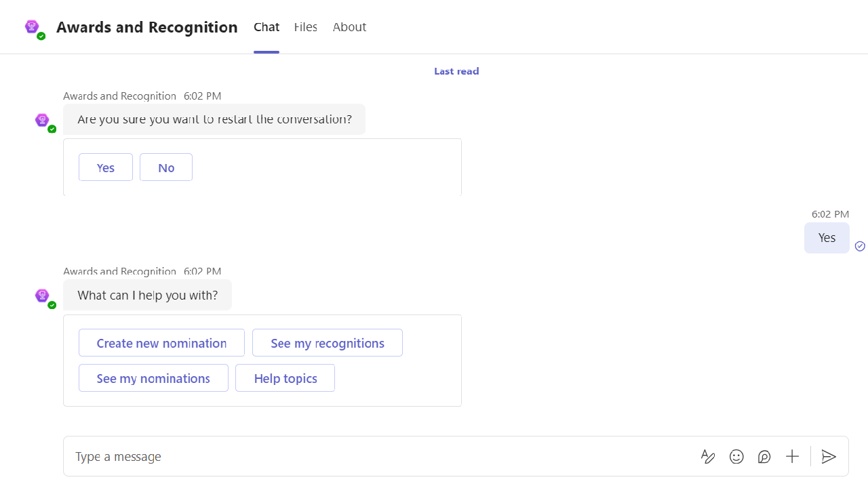Click the message-seen status icon next to the sent Yes
Screen dimensions: 868x488
pos(860,246)
